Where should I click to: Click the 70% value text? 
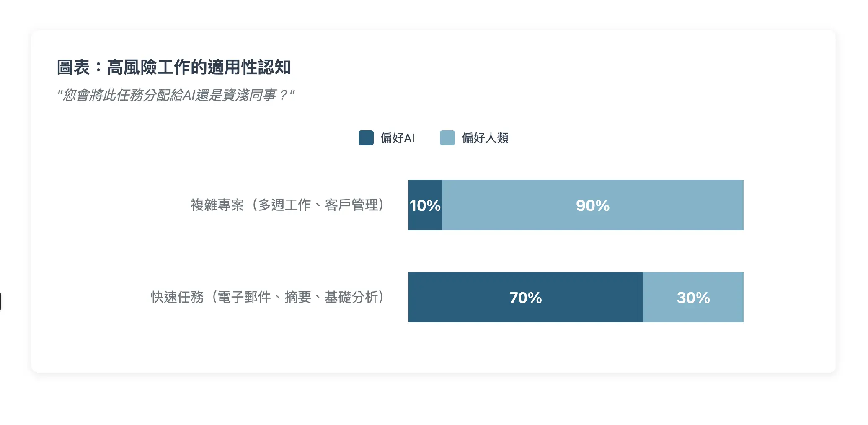526,298
